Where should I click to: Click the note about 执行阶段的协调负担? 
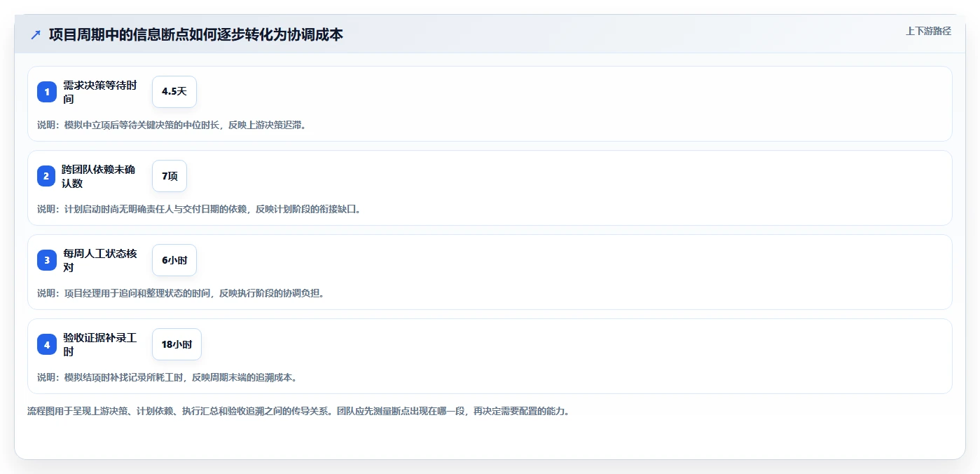point(181,293)
